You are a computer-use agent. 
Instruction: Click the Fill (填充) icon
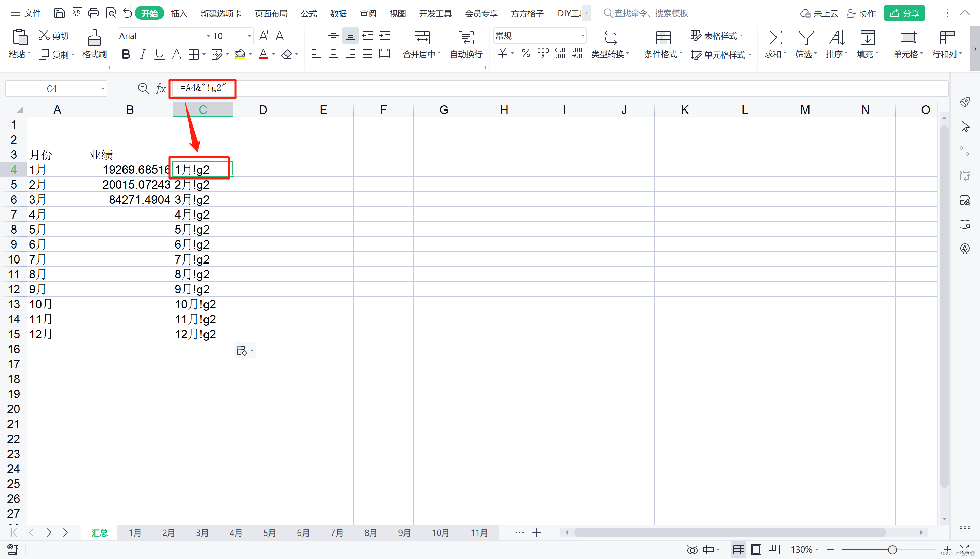tap(867, 38)
